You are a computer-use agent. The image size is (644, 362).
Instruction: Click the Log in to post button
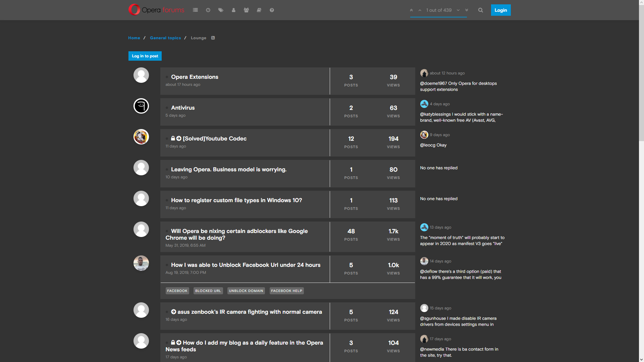[x=145, y=56]
